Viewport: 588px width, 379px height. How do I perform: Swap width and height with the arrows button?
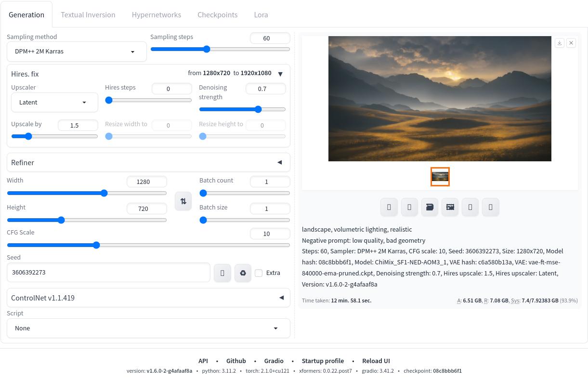tap(183, 201)
